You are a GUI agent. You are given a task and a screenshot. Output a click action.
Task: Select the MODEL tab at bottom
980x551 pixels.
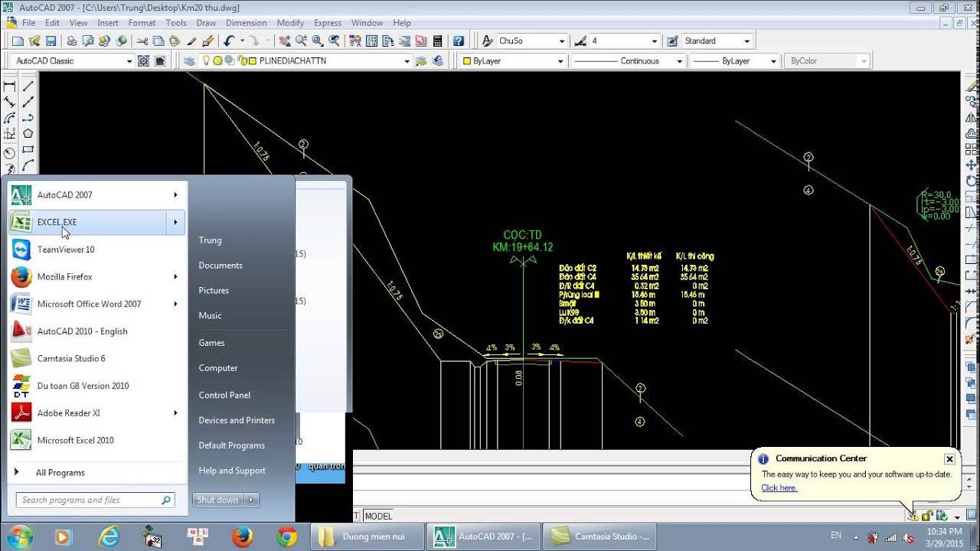coord(378,516)
